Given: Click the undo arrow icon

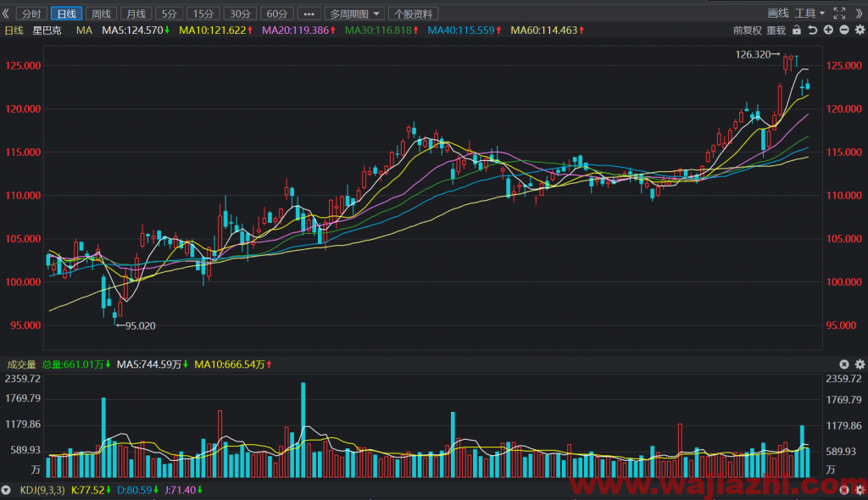Looking at the screenshot, I should point(813,30).
